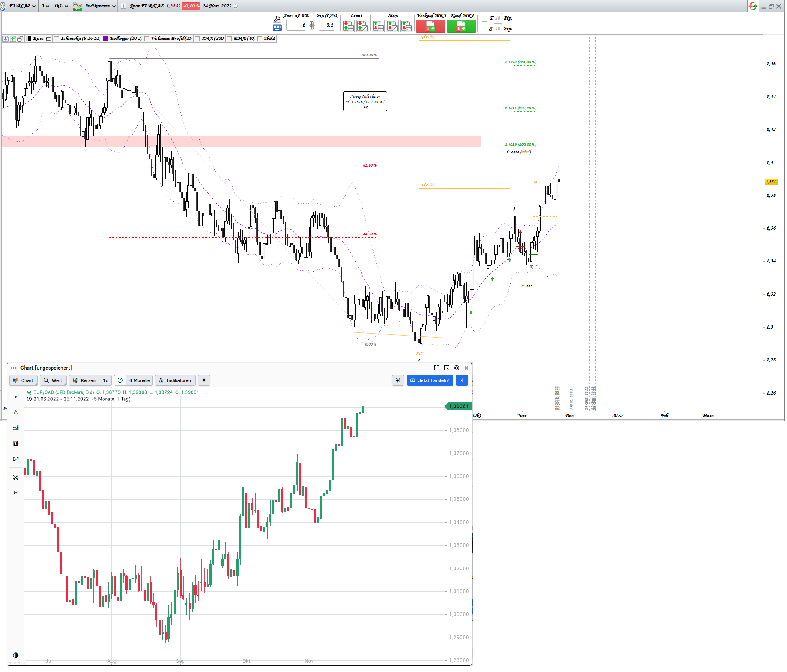Screen dimensions: 787x672
Task: Select the text annotation tool
Action: 16,444
